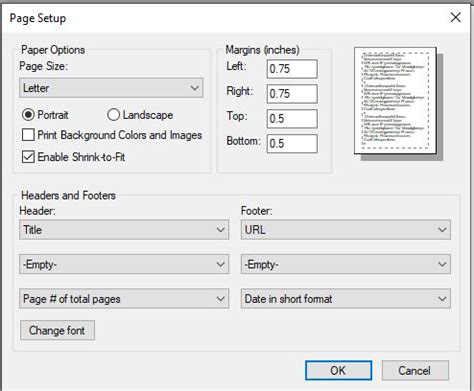
Task: Expand the URL footer dropdown
Action: pos(346,230)
